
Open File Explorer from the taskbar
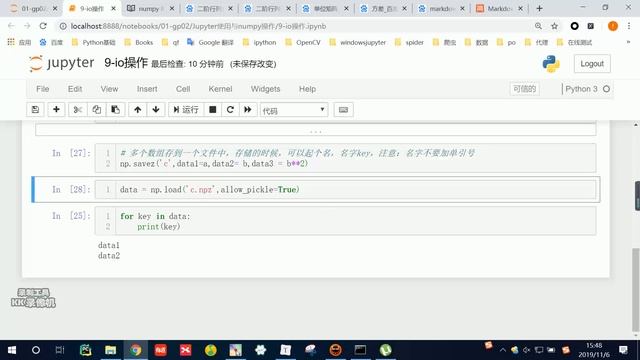click(111, 350)
